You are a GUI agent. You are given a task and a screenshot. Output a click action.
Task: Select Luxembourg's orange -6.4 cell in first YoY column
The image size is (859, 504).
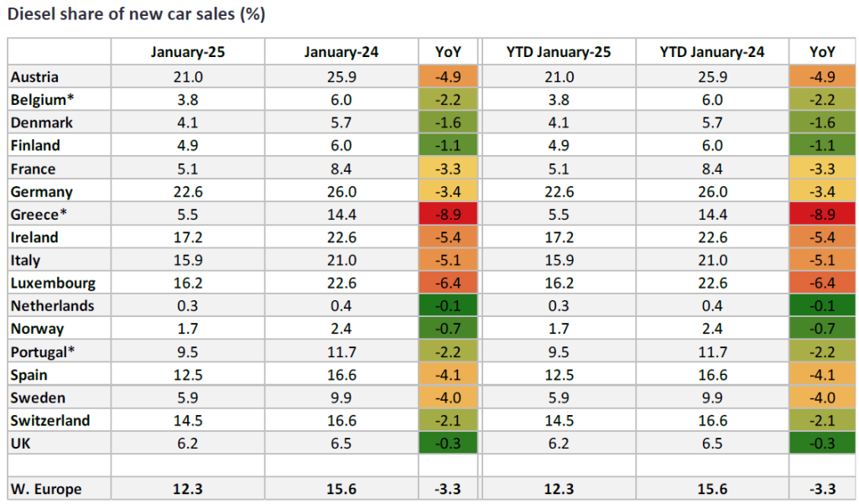point(448,283)
